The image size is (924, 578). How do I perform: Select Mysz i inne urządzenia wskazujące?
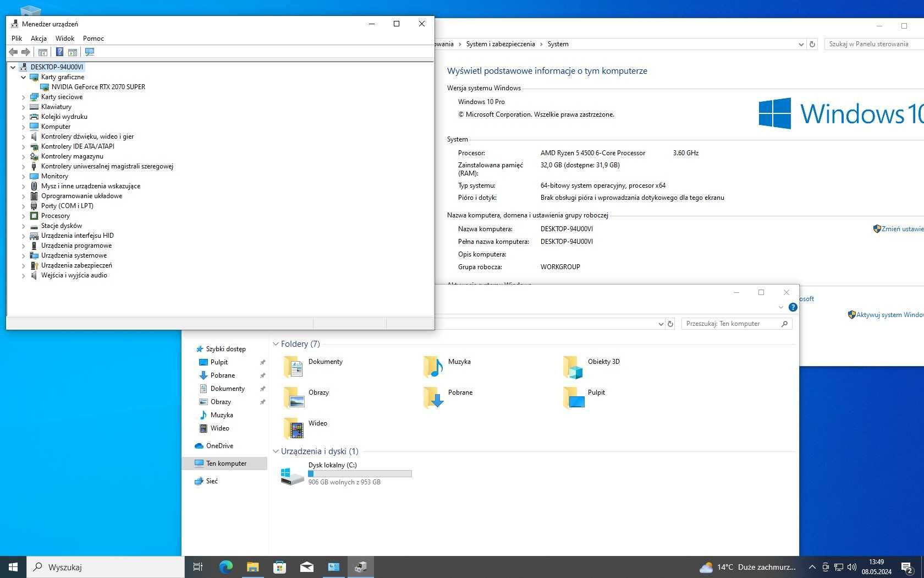91,186
